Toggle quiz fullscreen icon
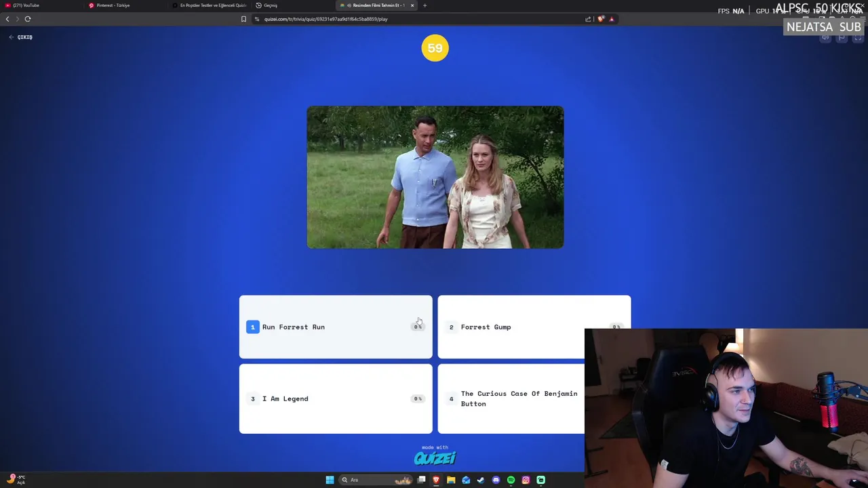 coord(858,38)
